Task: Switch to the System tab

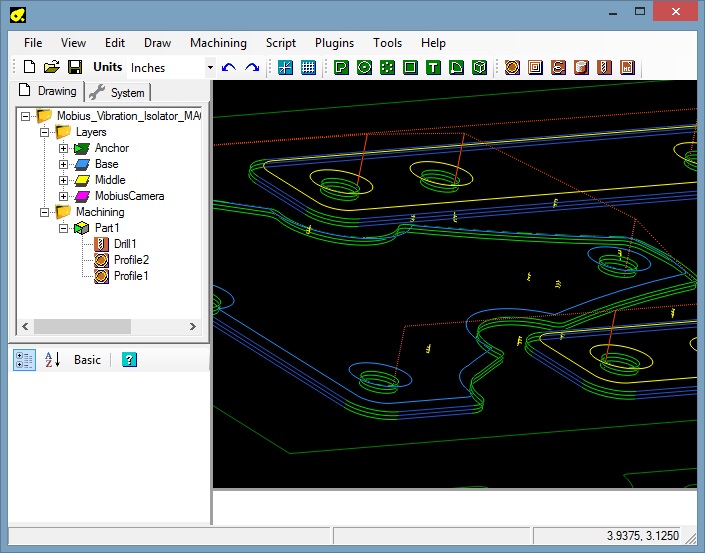Action: 118,92
